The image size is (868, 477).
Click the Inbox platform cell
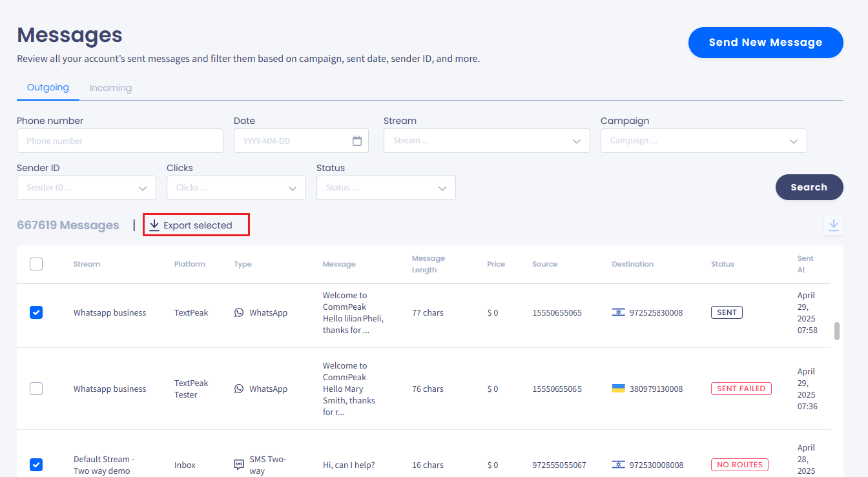[x=185, y=465]
